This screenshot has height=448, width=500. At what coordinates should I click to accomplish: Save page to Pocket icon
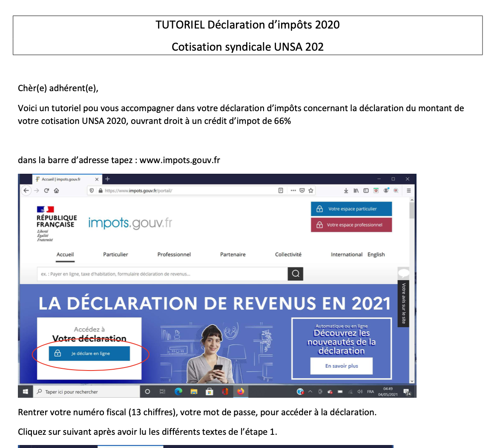pos(302,190)
